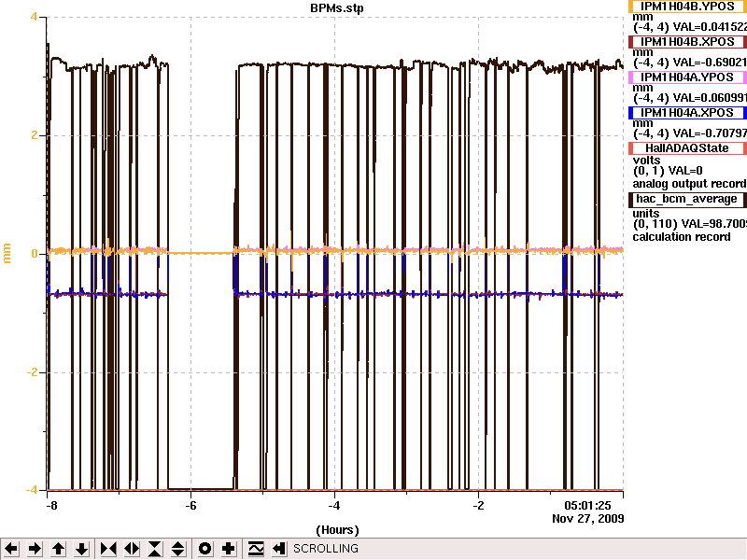Click the horizontal zoom-out diamond icon

click(132, 549)
